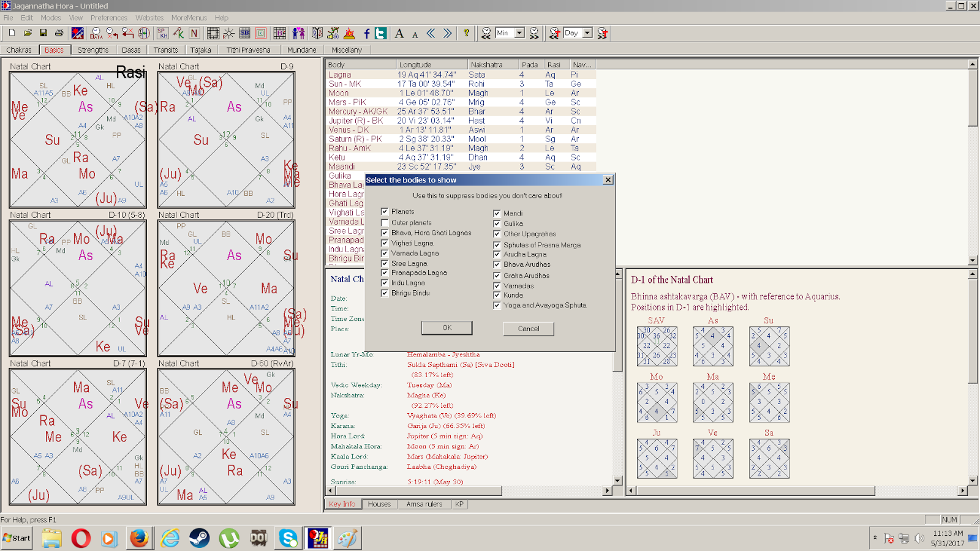Click the yellow question mark help icon

click(466, 33)
